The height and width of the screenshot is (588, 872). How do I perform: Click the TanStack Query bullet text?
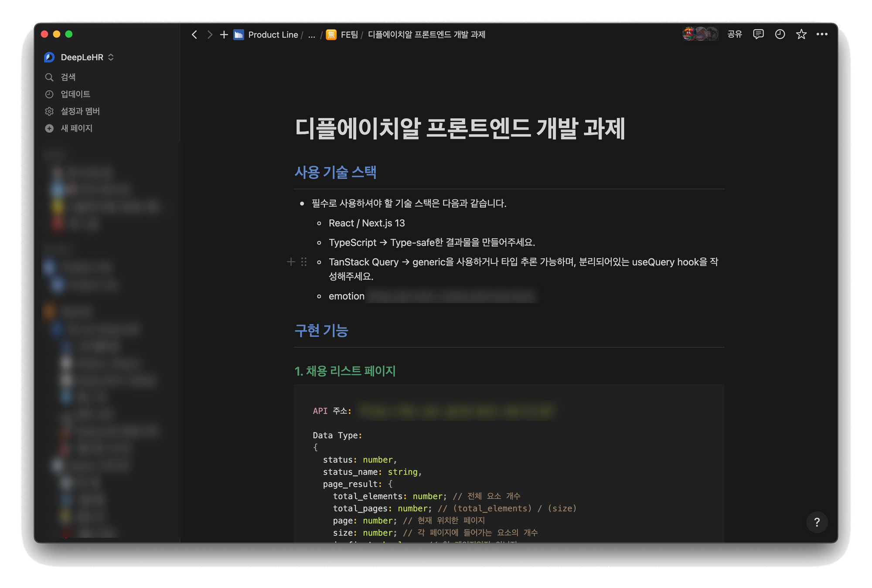523,269
